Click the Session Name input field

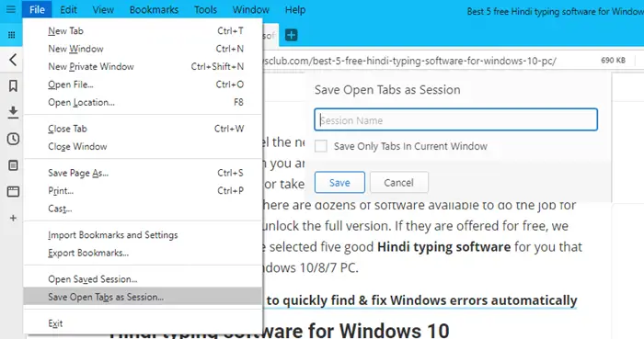456,119
